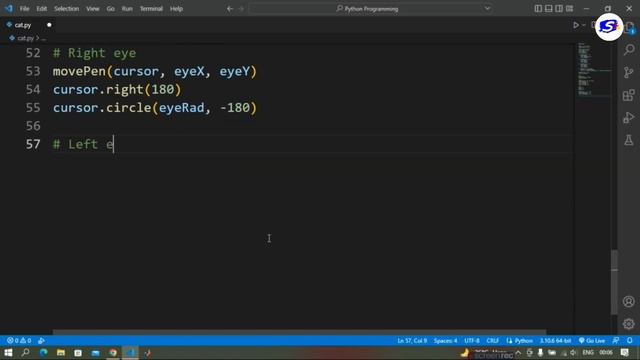Open the Extensions view
Viewport: 640px width, 360px height.
[x=629, y=95]
